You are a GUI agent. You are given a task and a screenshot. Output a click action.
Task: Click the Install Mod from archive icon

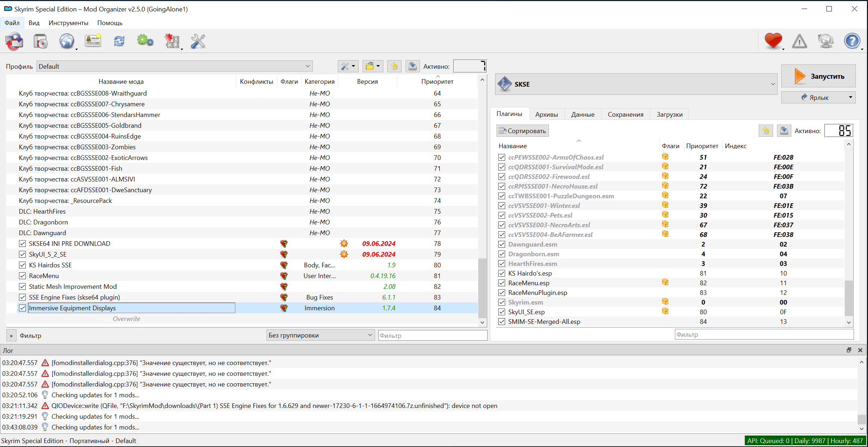(40, 41)
